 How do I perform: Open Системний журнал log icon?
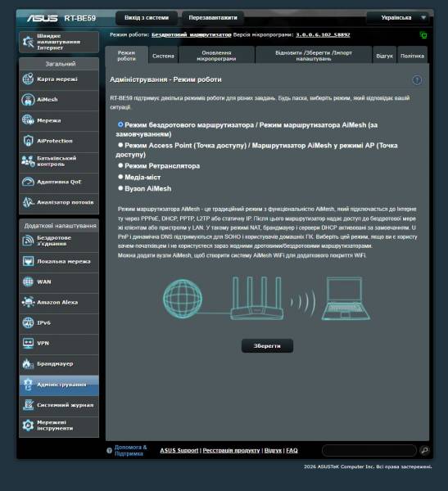(x=28, y=404)
